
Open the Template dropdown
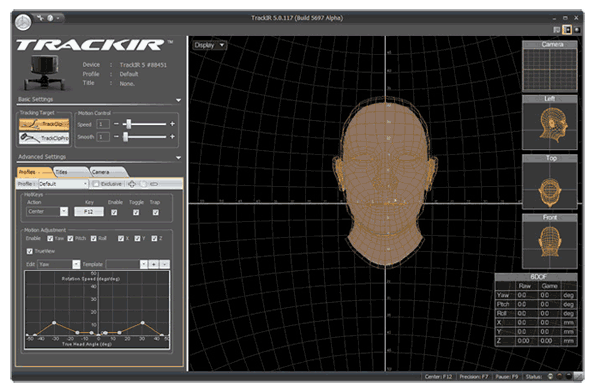[x=126, y=264]
